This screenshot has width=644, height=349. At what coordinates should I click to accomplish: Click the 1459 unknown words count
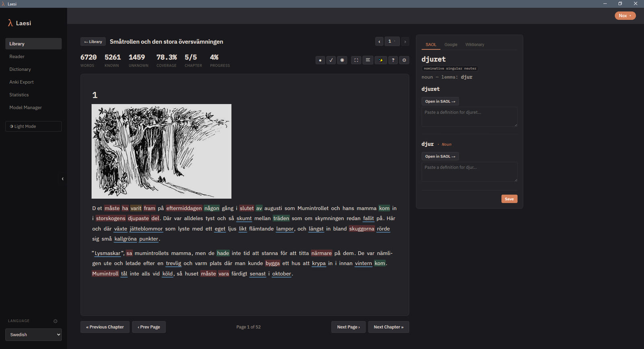(x=138, y=60)
